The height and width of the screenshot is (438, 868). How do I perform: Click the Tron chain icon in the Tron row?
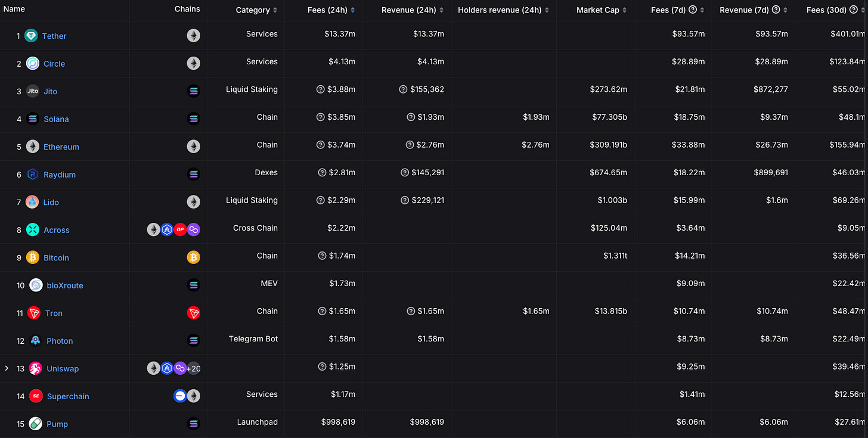[x=193, y=312]
